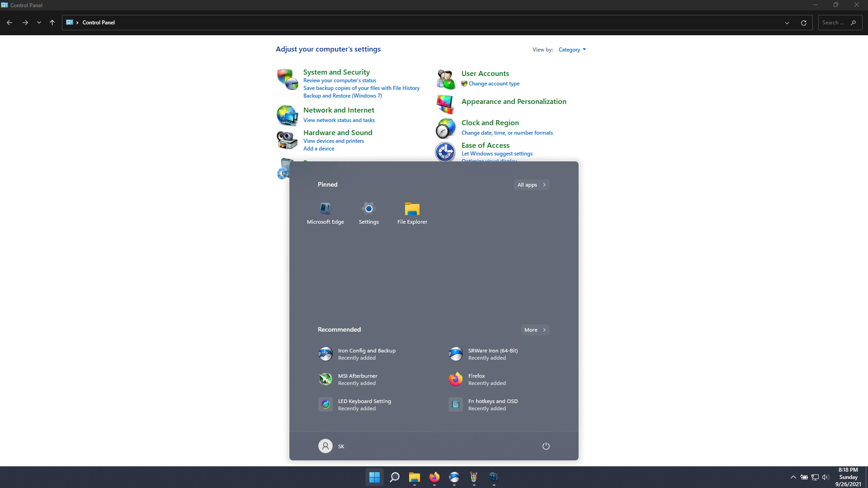Image resolution: width=868 pixels, height=488 pixels.
Task: Launch pinned Settings gear app
Action: point(369,213)
